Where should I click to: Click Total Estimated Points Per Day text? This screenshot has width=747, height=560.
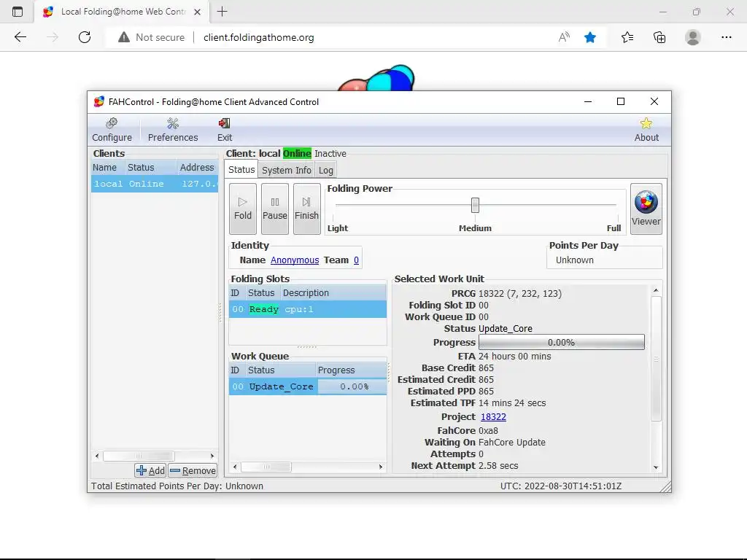click(177, 486)
